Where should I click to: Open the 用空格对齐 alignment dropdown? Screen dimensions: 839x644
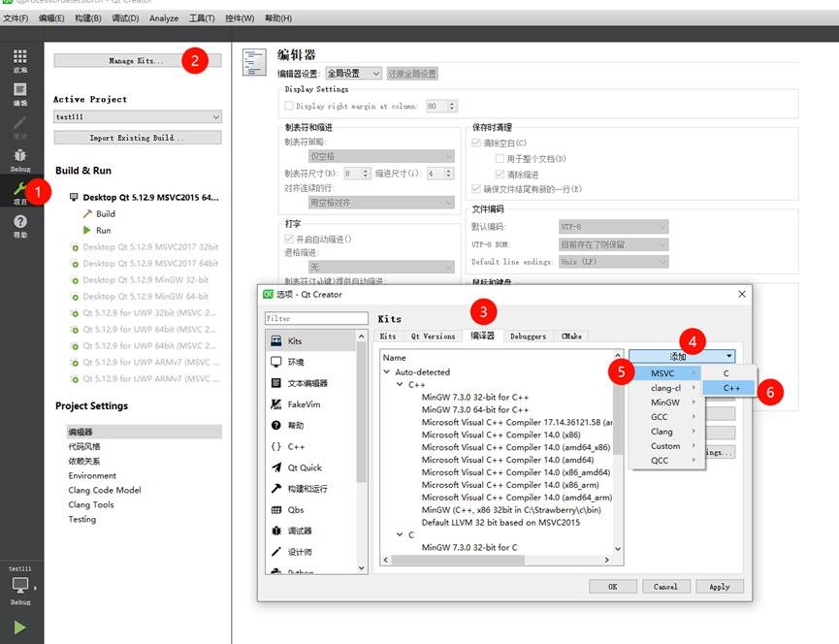[x=381, y=203]
